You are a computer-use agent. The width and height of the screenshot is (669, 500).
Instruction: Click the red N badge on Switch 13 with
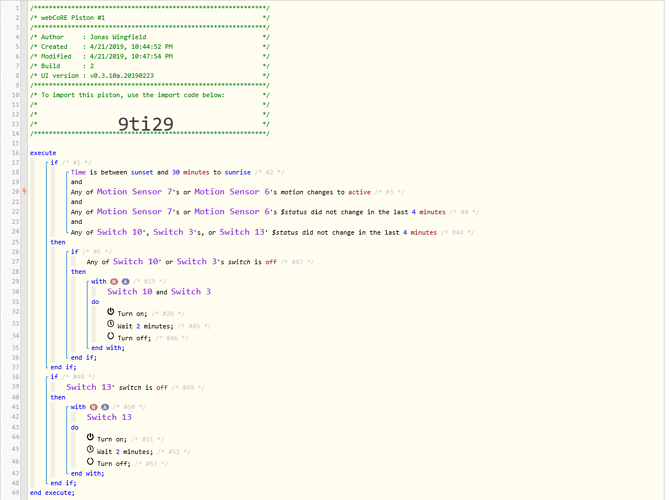(93, 407)
